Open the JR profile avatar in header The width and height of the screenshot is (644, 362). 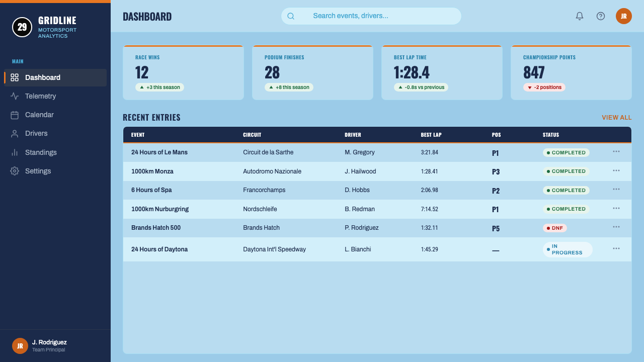pyautogui.click(x=624, y=16)
